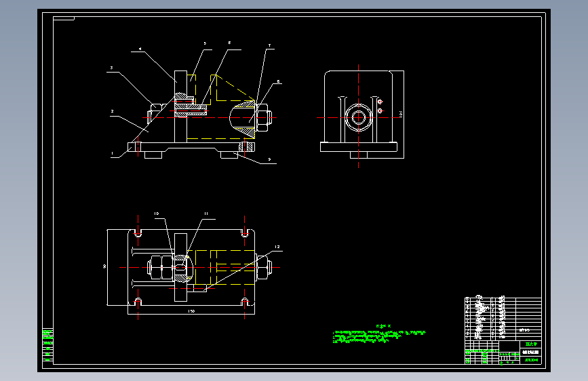Click the green revision table at left border
588x381 pixels.
(47, 345)
